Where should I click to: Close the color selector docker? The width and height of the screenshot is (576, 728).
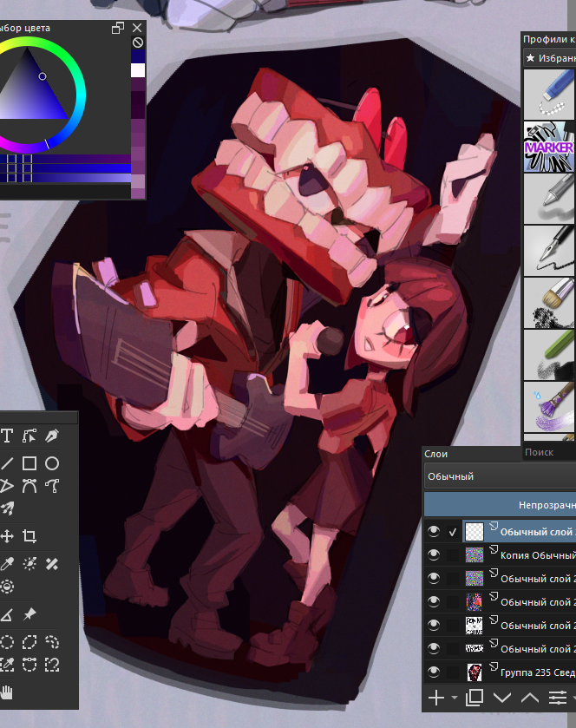click(x=137, y=28)
